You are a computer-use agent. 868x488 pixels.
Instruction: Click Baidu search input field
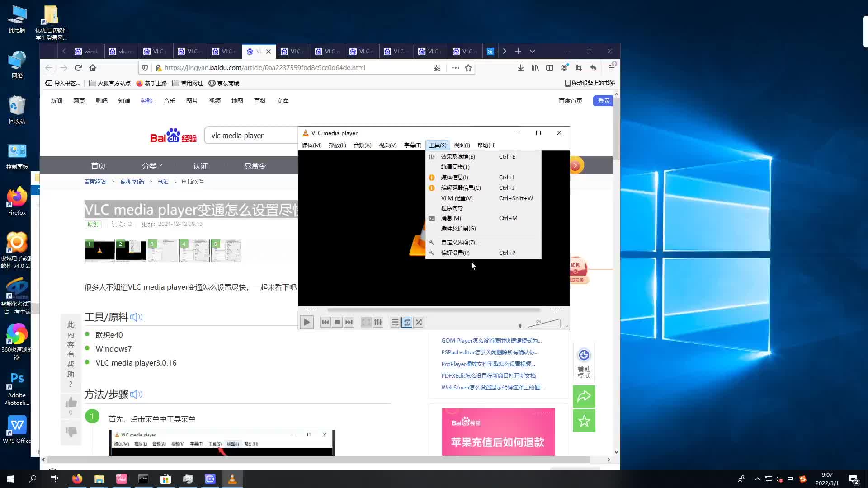(251, 136)
